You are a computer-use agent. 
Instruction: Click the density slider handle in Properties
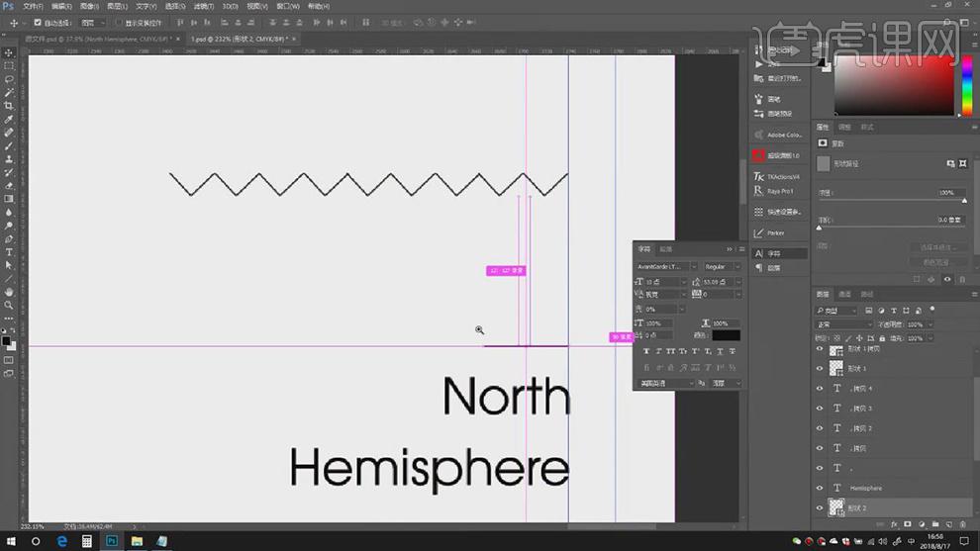pyautogui.click(x=964, y=201)
